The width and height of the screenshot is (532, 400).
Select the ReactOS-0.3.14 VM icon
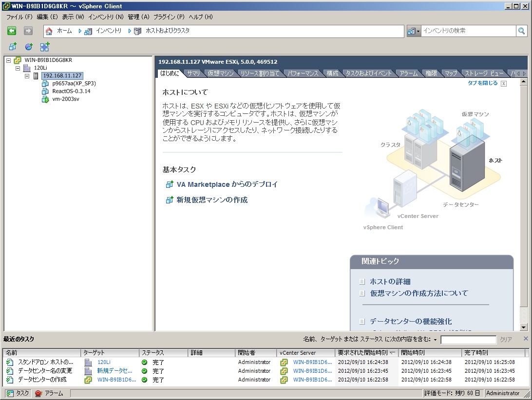point(45,91)
